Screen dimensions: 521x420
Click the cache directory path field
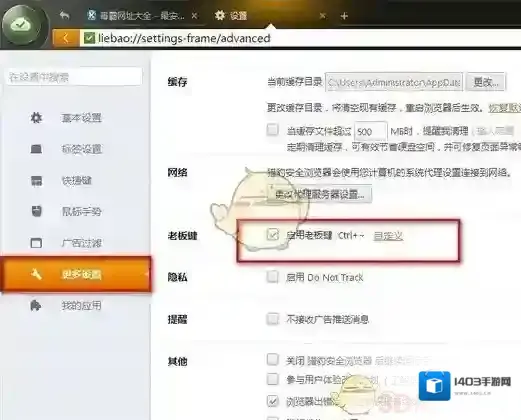coord(394,82)
